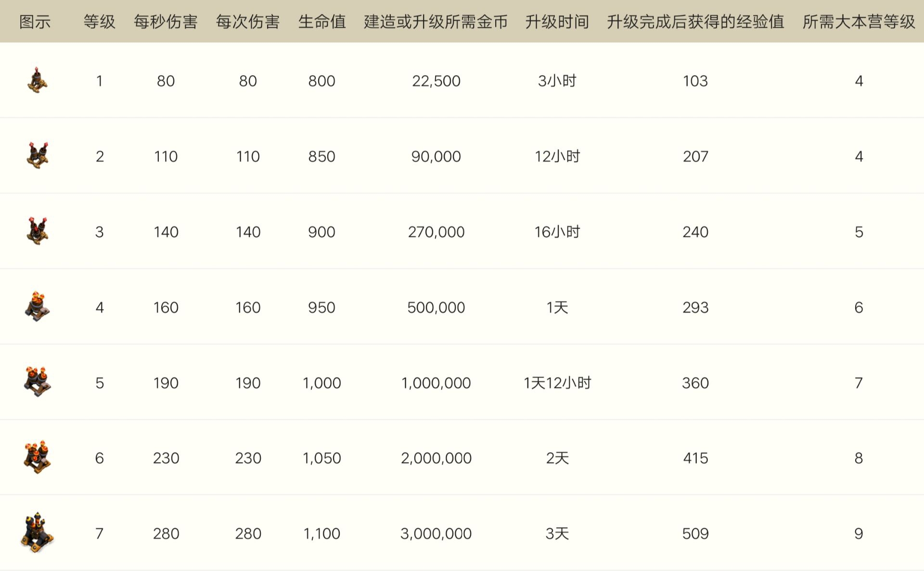Click the upgrade time 1天12小时 cell
The width and height of the screenshot is (924, 571).
click(557, 383)
